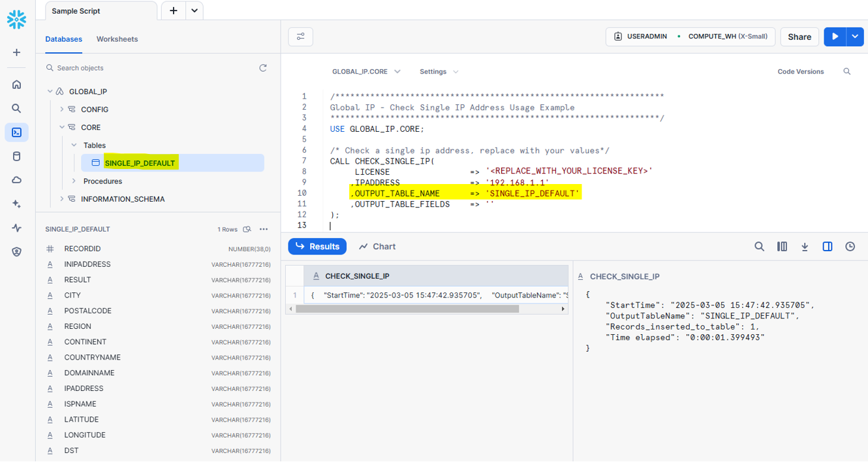Click the OUTPUT_TABLE_NAME code line

click(465, 194)
